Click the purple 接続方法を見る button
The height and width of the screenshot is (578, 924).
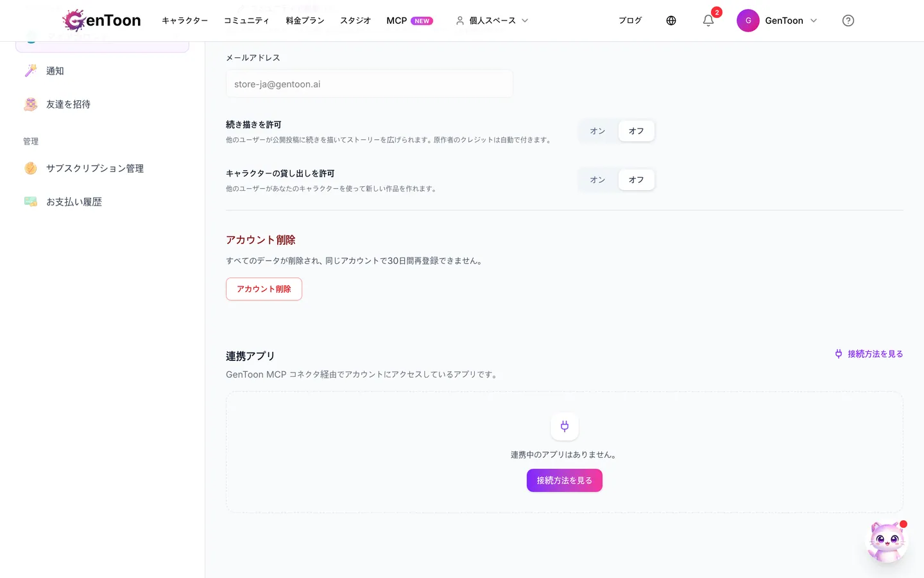click(565, 480)
